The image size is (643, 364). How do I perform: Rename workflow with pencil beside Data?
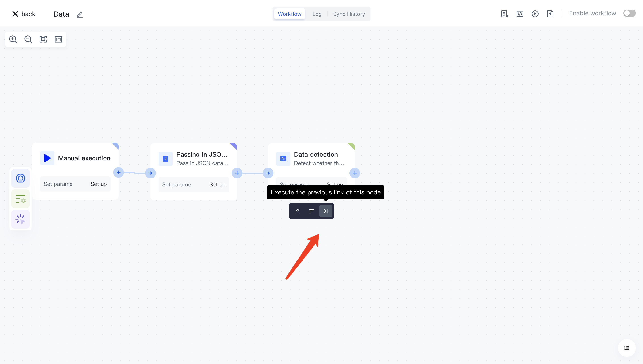coord(79,14)
